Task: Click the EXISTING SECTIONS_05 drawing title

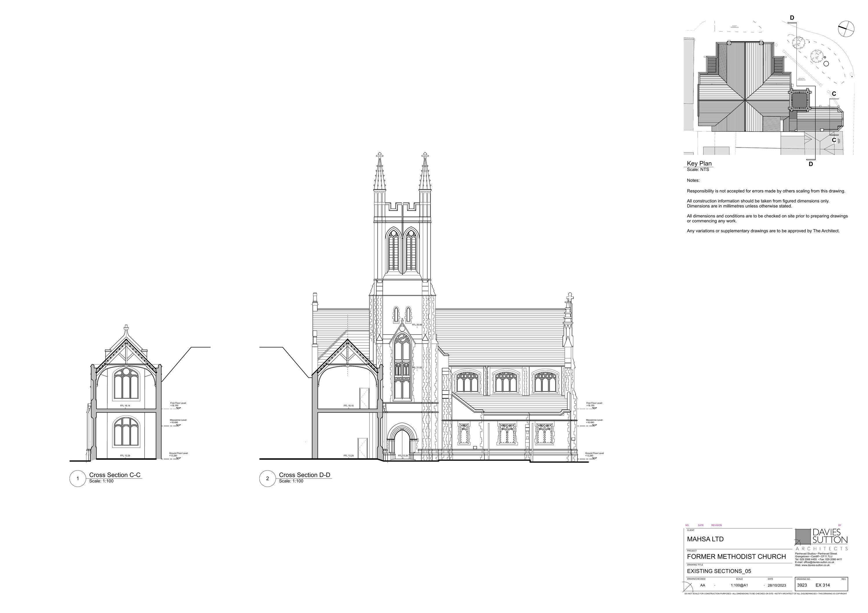Action: pos(719,571)
